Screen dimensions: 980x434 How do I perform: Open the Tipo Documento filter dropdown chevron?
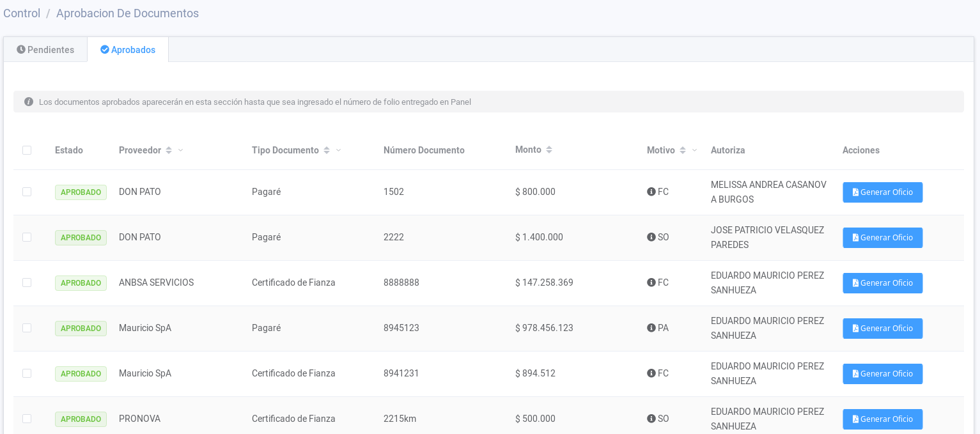click(338, 150)
